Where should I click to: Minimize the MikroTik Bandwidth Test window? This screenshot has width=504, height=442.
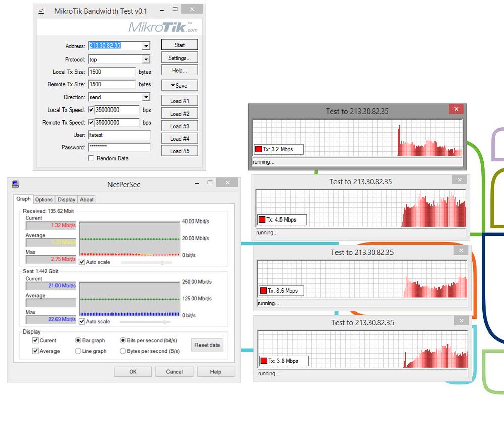click(x=162, y=10)
